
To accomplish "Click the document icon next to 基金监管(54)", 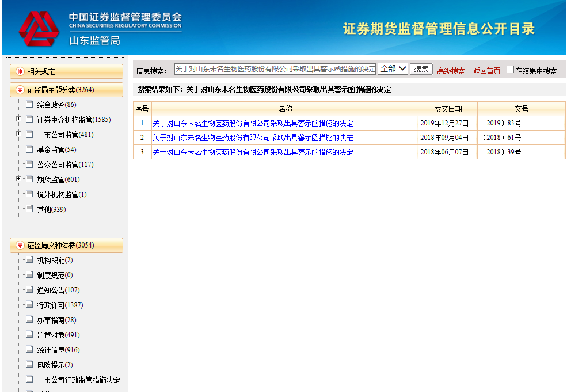I will [x=29, y=149].
